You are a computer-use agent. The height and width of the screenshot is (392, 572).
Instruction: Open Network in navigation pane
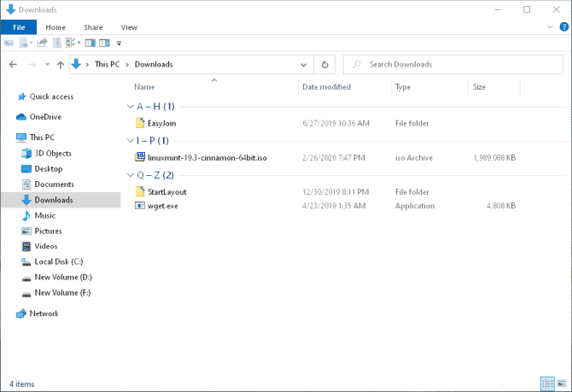tap(44, 313)
